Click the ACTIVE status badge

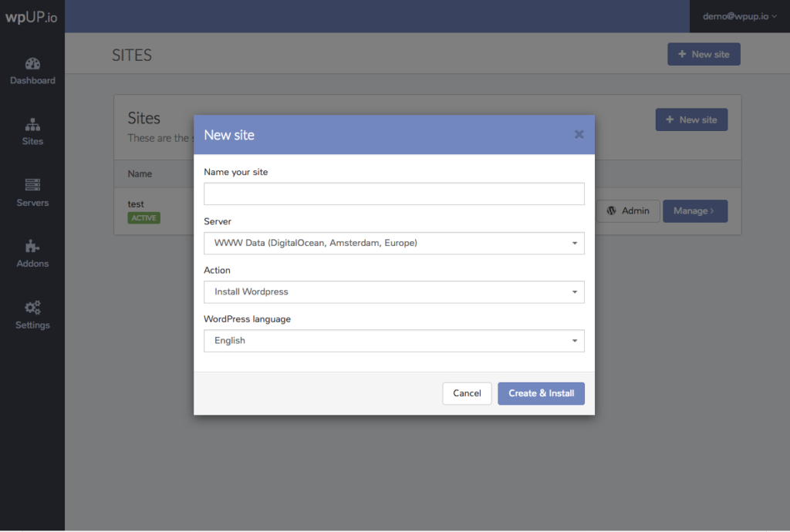click(x=144, y=218)
